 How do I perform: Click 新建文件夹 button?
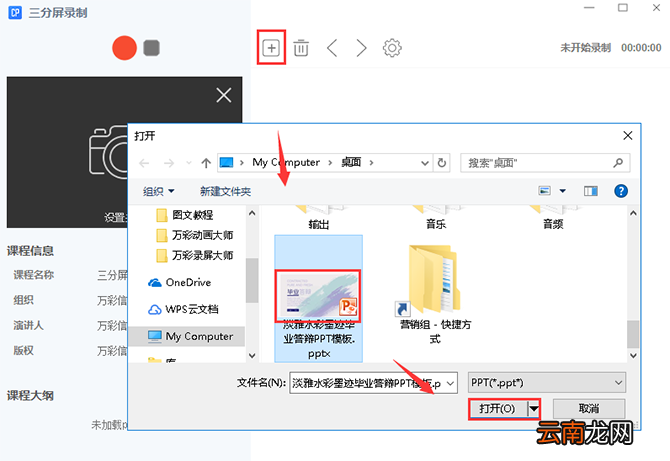[x=225, y=191]
